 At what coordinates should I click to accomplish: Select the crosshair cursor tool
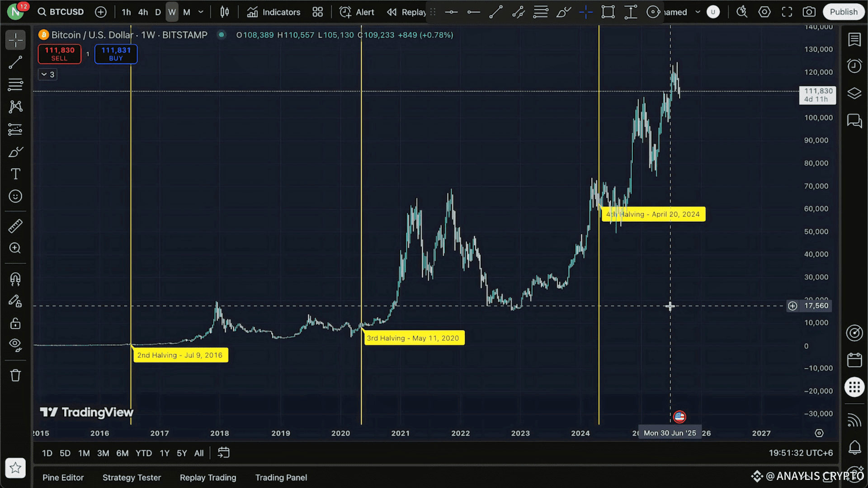click(x=15, y=40)
